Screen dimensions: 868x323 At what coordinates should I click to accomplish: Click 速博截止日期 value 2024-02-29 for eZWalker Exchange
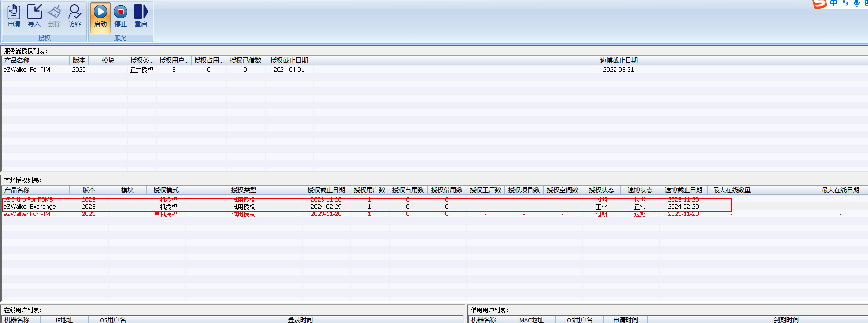(x=684, y=207)
